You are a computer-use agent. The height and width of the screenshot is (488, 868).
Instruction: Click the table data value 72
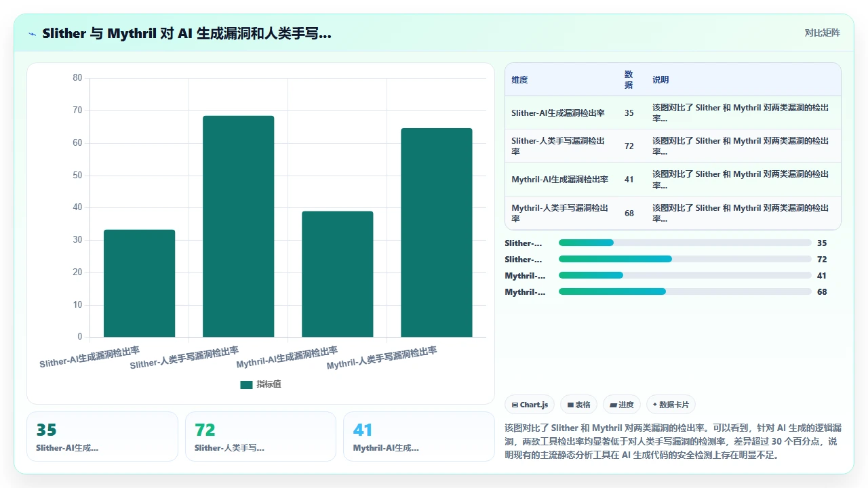629,146
